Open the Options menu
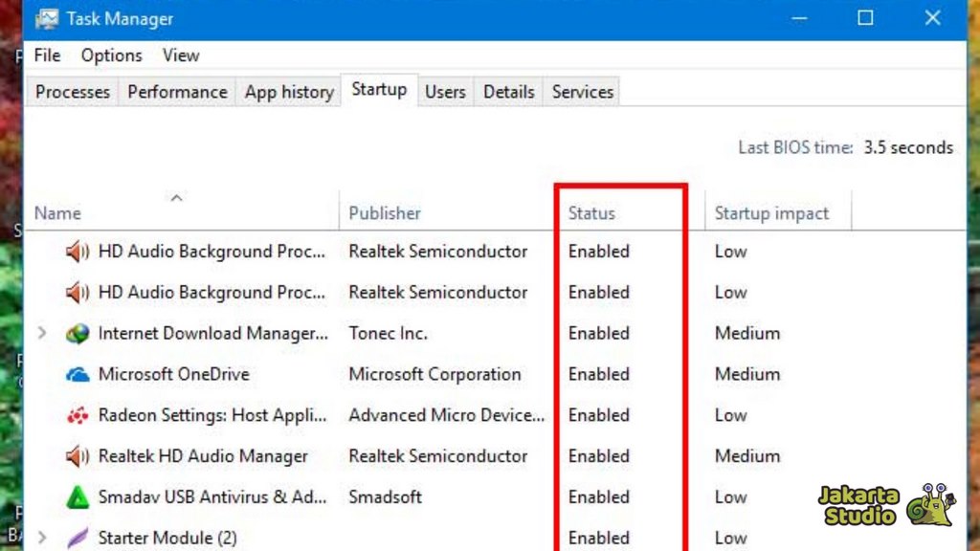Image resolution: width=980 pixels, height=551 pixels. 111,55
